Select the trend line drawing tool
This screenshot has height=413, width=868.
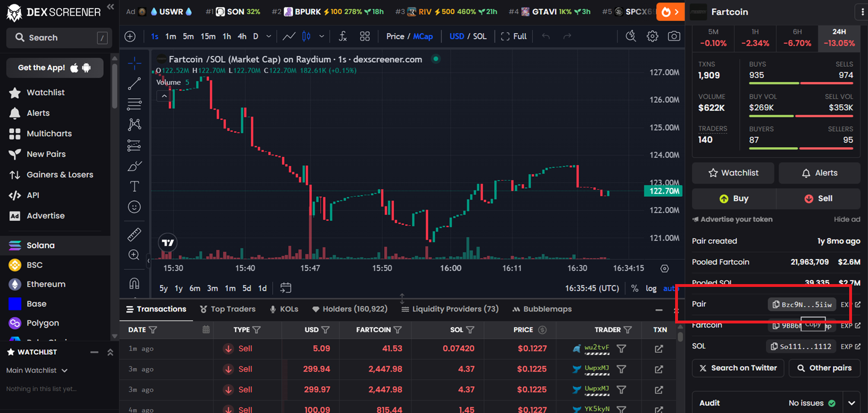pyautogui.click(x=135, y=84)
